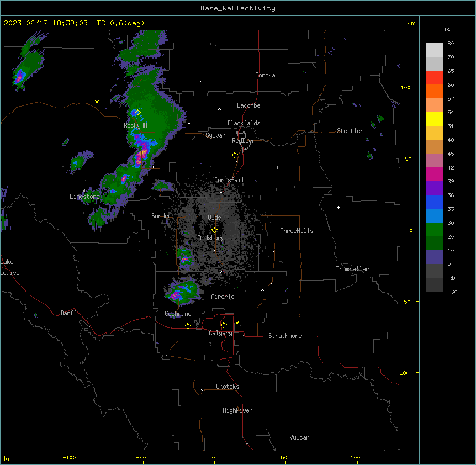The height and width of the screenshot is (465, 476).
Task: Click the Calgary city label
Action: pos(220,333)
